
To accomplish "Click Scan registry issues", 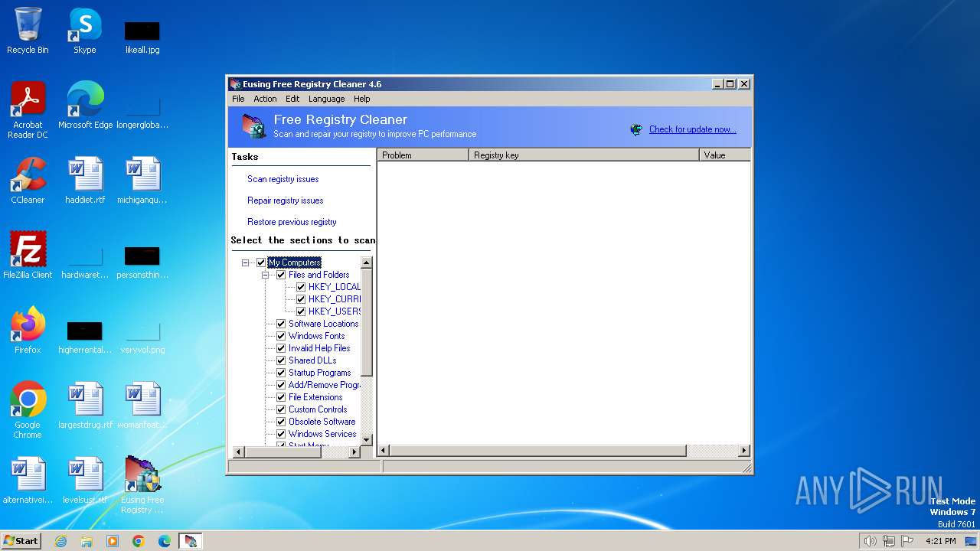I will click(283, 179).
